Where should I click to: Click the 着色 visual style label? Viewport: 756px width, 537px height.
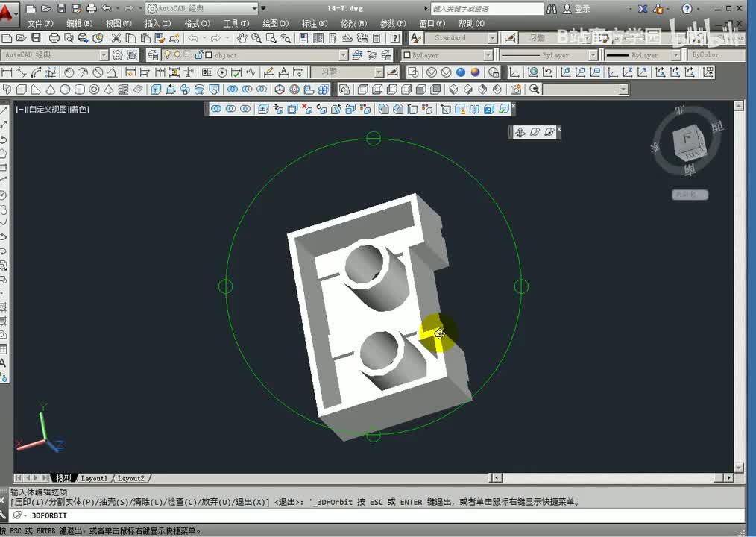79,110
